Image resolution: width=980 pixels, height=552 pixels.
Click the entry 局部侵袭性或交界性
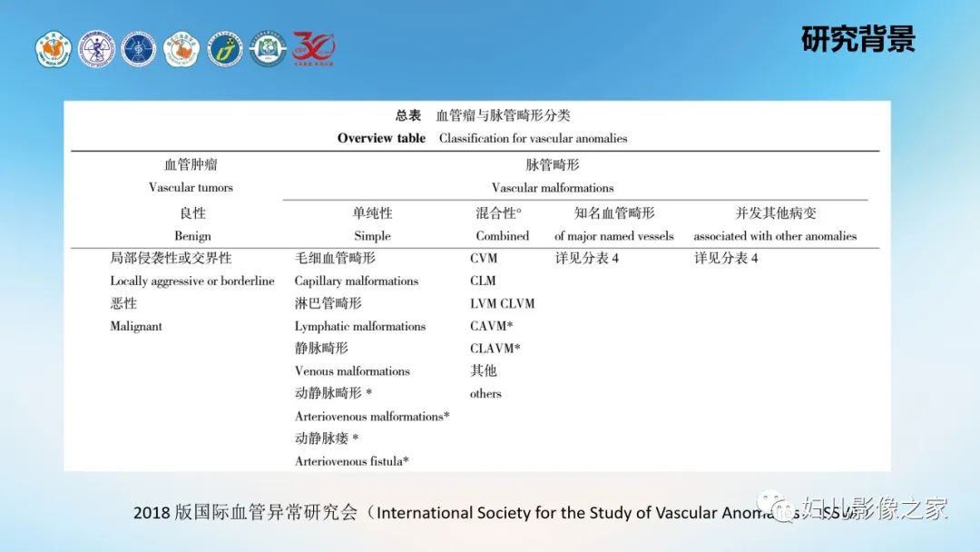[171, 258]
